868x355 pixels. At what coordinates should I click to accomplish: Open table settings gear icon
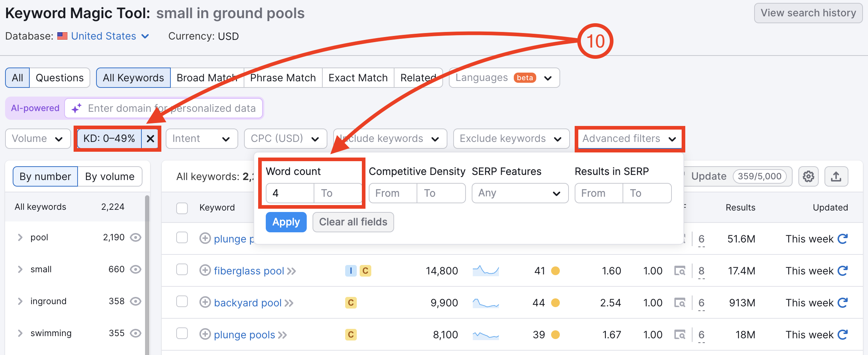[809, 177]
